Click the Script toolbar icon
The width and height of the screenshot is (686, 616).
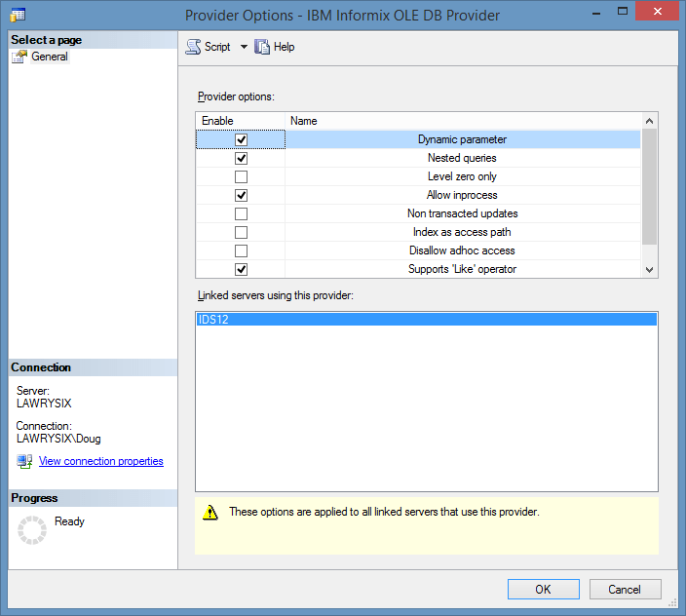[x=194, y=47]
